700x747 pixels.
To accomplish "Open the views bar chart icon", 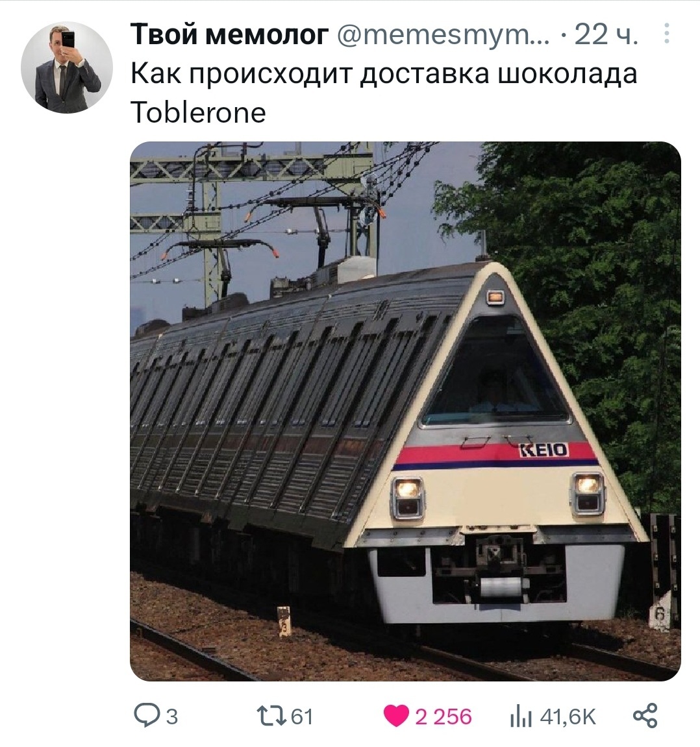I will click(520, 716).
